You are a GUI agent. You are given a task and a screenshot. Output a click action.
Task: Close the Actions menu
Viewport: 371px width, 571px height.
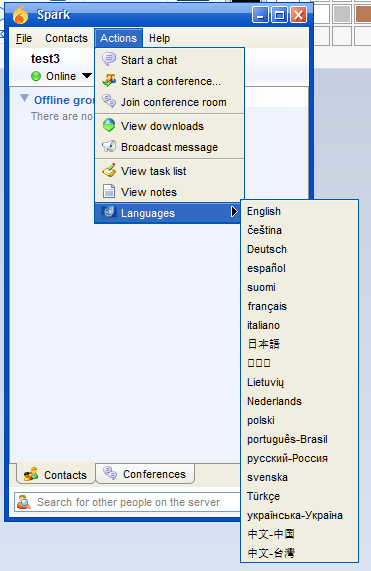(118, 38)
